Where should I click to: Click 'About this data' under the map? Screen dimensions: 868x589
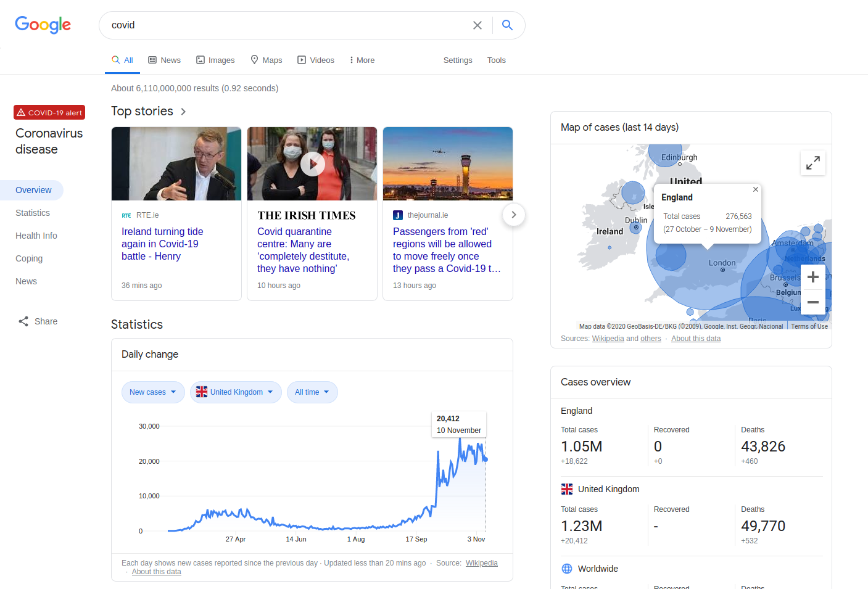[696, 339]
